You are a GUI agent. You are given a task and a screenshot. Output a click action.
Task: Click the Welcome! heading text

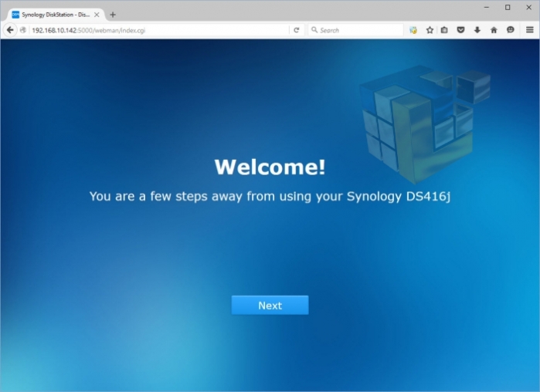pyautogui.click(x=270, y=167)
